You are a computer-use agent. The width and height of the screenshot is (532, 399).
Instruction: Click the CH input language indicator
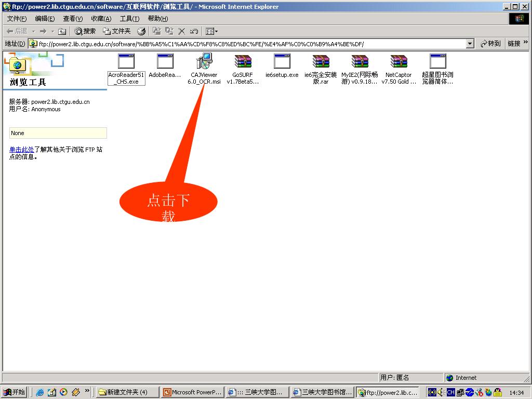tap(450, 392)
